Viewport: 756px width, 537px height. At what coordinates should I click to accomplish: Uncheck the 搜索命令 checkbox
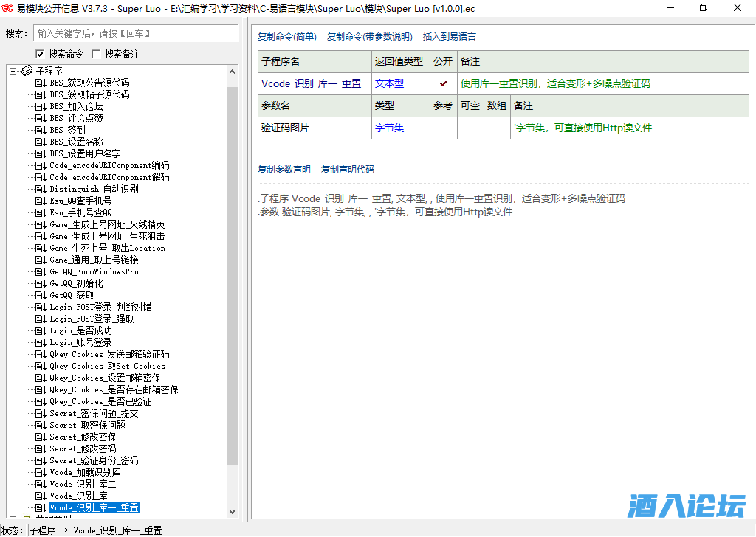click(x=41, y=53)
